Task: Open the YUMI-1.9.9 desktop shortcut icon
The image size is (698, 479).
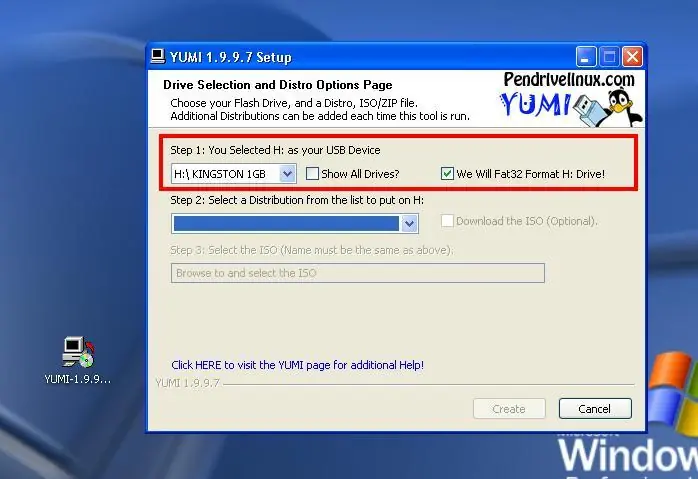Action: click(78, 360)
